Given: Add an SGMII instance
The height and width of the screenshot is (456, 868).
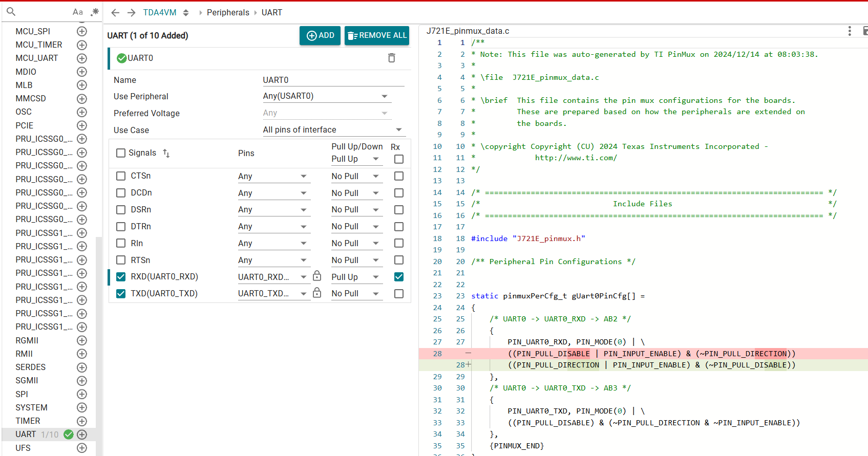Looking at the screenshot, I should 82,381.
